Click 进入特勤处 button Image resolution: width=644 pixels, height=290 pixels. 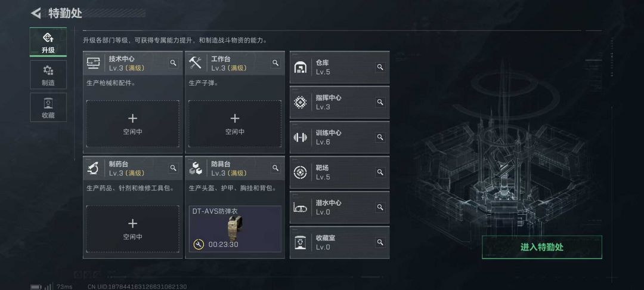point(541,247)
